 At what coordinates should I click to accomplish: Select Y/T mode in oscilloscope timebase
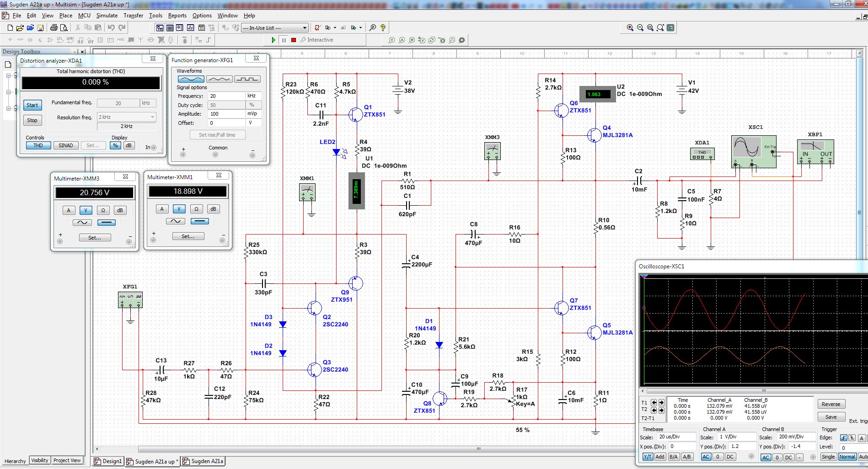click(x=648, y=457)
